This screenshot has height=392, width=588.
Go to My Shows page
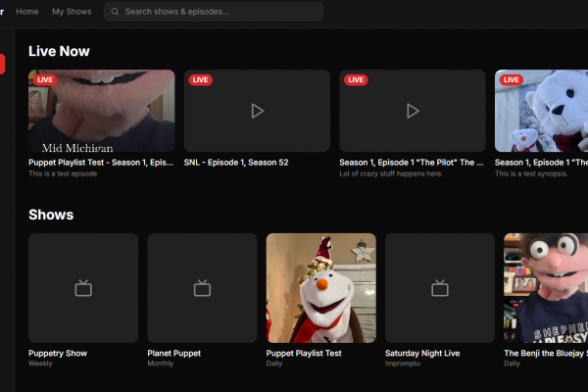click(72, 12)
